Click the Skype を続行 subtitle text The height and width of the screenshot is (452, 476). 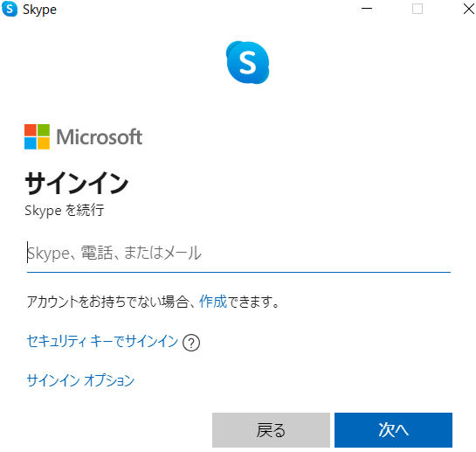65,211
